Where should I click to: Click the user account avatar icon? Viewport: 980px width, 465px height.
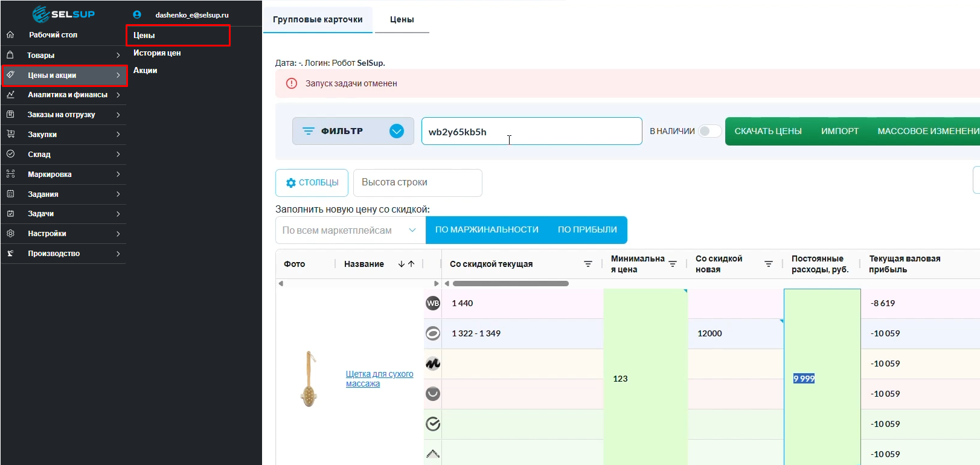(x=137, y=14)
